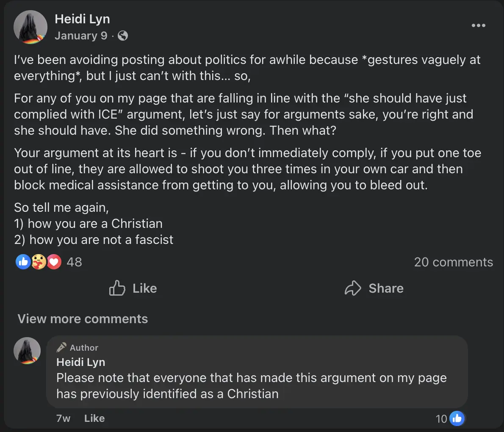Click the January 9 post date link

[81, 36]
